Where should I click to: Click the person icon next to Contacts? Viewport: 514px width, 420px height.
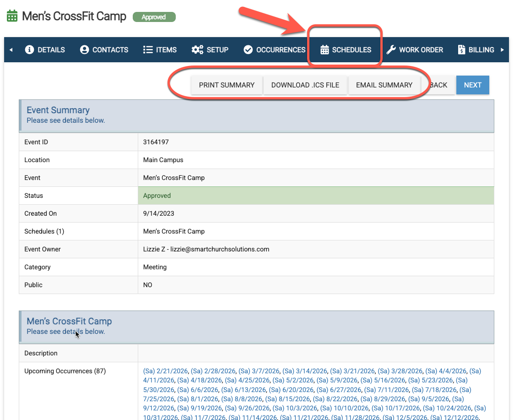tap(84, 50)
